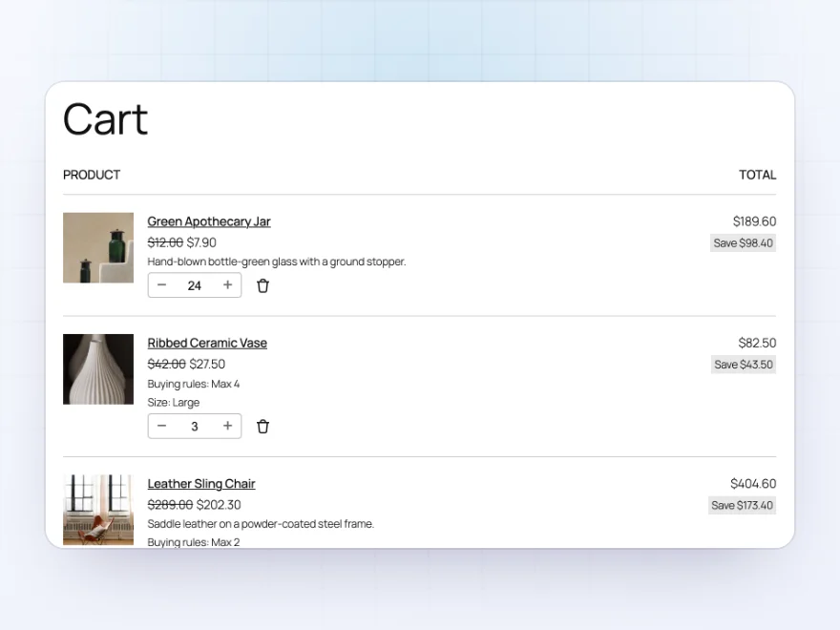Click the $404.60 line total

coord(753,484)
